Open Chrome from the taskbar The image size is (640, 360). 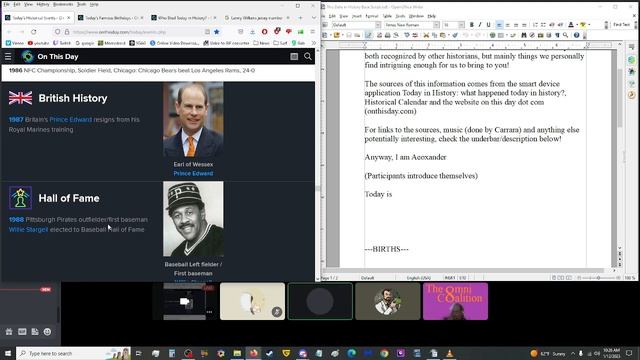(384, 353)
